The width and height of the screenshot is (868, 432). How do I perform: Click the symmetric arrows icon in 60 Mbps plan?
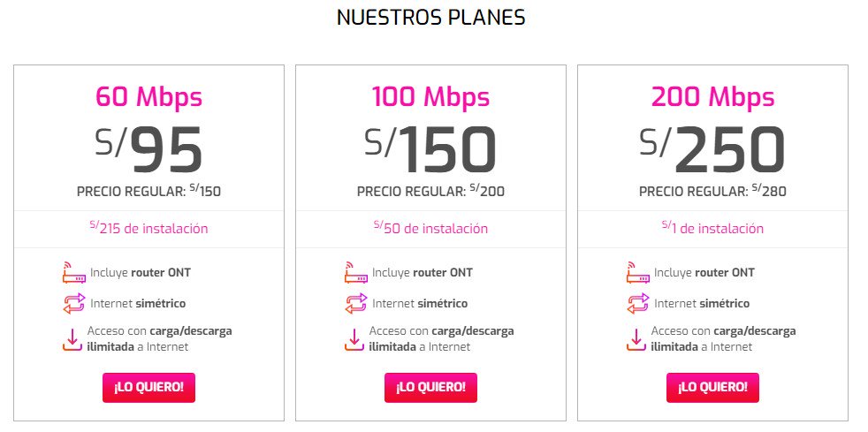coord(73,304)
